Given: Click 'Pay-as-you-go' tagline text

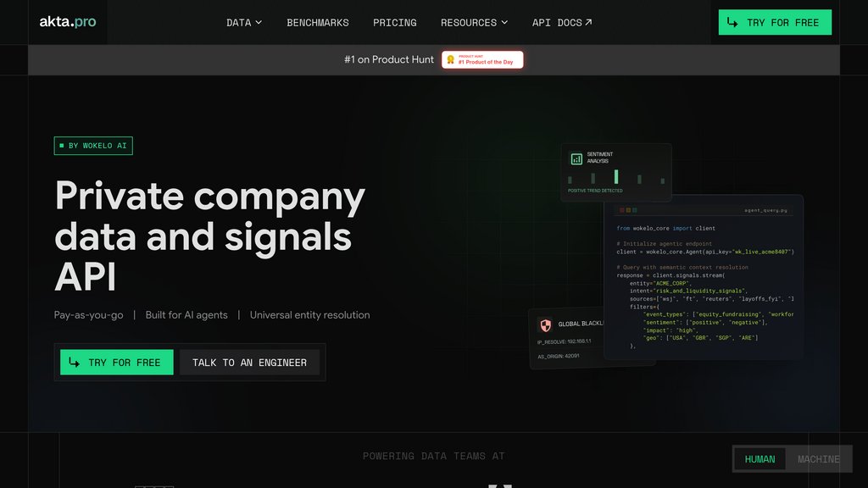Looking at the screenshot, I should click(x=88, y=315).
